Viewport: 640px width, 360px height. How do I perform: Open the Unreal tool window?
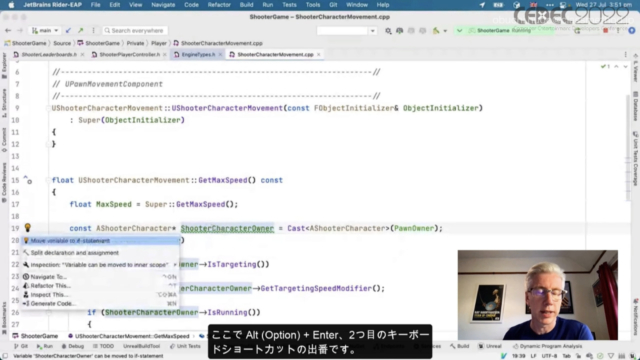(x=490, y=346)
